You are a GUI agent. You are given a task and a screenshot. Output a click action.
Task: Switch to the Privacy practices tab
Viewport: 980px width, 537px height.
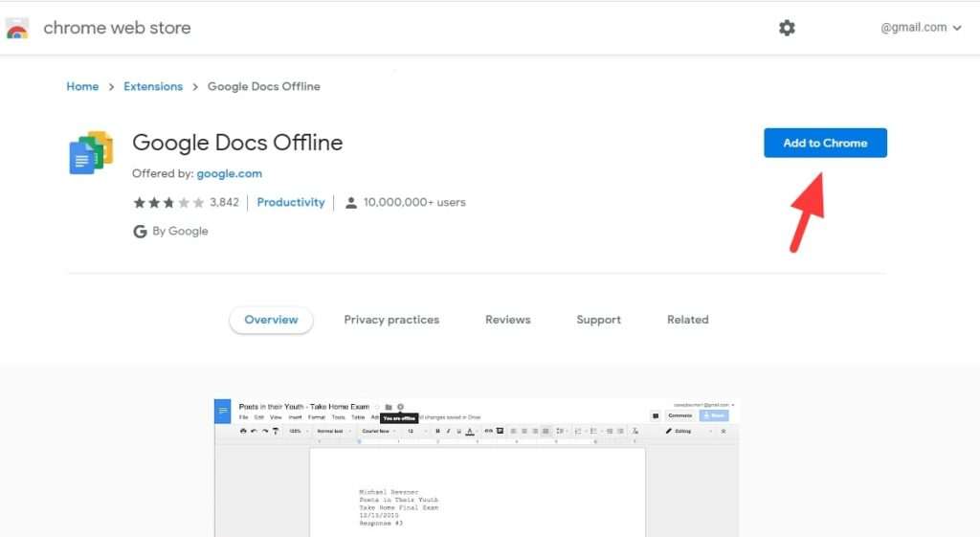[391, 320]
